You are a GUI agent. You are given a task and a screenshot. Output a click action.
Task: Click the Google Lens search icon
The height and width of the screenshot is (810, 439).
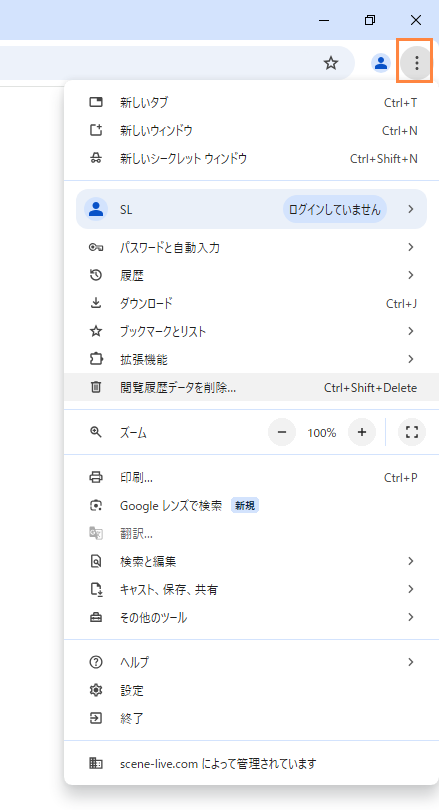click(x=96, y=505)
